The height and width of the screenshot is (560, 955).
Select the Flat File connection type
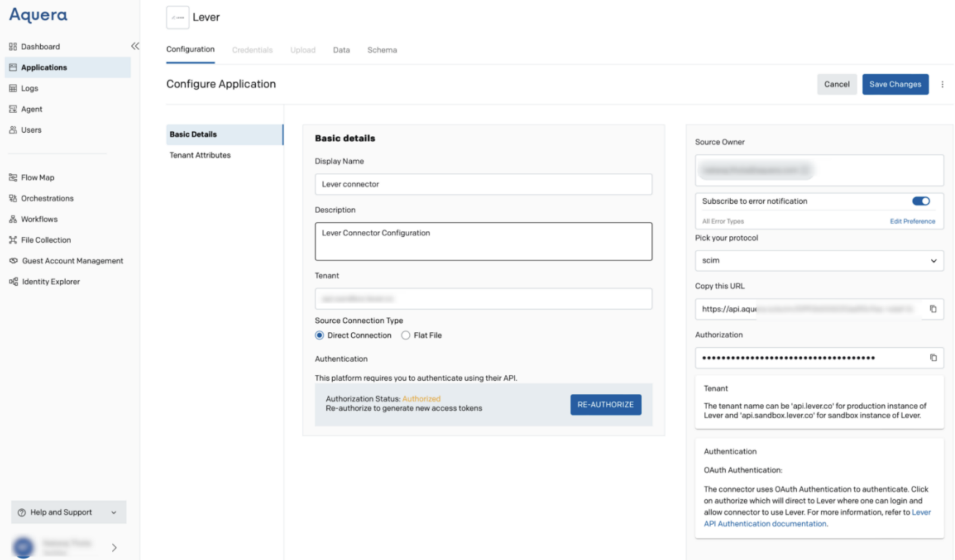click(406, 335)
